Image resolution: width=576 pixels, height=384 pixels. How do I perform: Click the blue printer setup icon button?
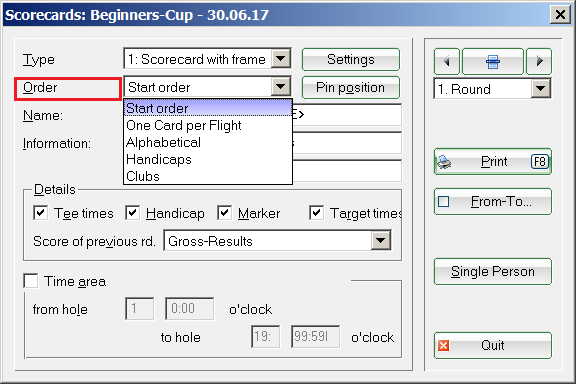[493, 61]
